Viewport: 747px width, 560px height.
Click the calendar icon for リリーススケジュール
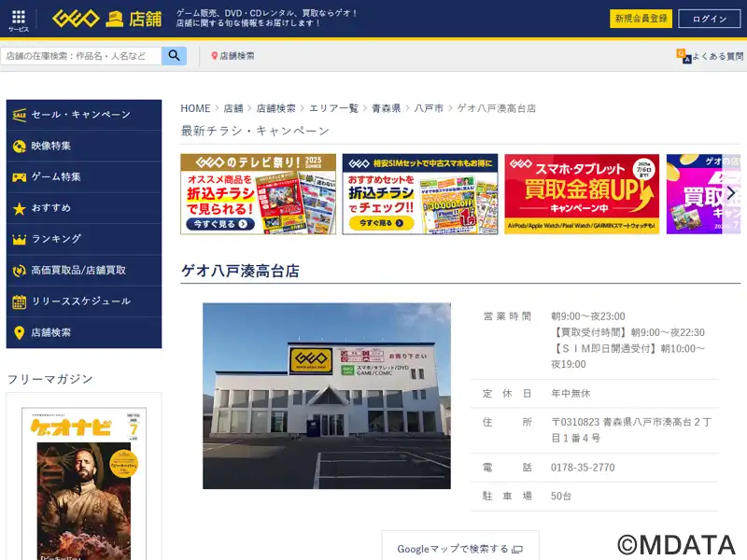coord(19,301)
